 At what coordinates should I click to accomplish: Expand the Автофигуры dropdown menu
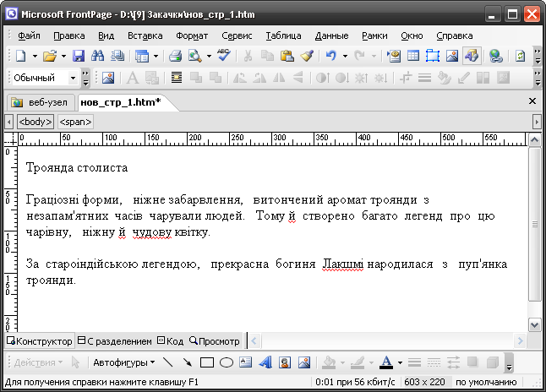[x=124, y=363]
